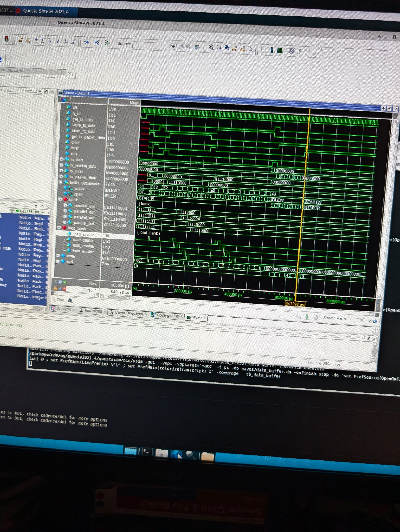Switch to the Wave tab
This screenshot has width=400, height=532.
pyautogui.click(x=196, y=317)
